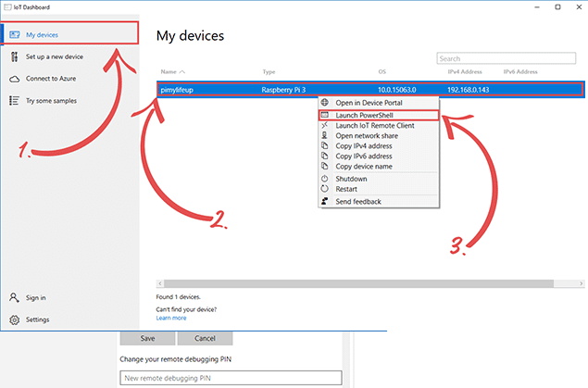Click the My devices sidebar icon
This screenshot has width=588, height=388.
15,34
